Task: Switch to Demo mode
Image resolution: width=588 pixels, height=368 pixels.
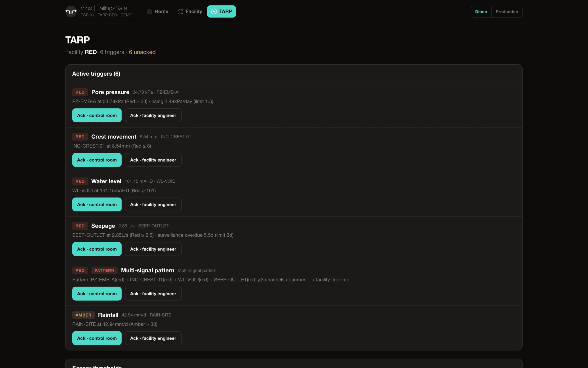Action: (x=481, y=12)
